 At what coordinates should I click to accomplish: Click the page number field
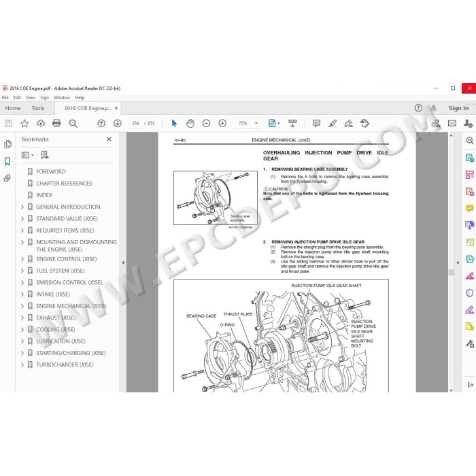[x=135, y=123]
